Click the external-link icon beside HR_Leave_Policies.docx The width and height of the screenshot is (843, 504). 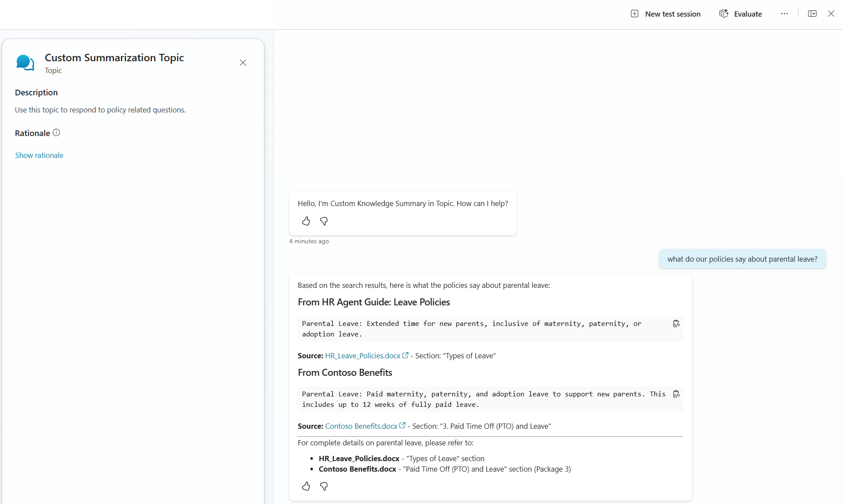click(x=405, y=355)
